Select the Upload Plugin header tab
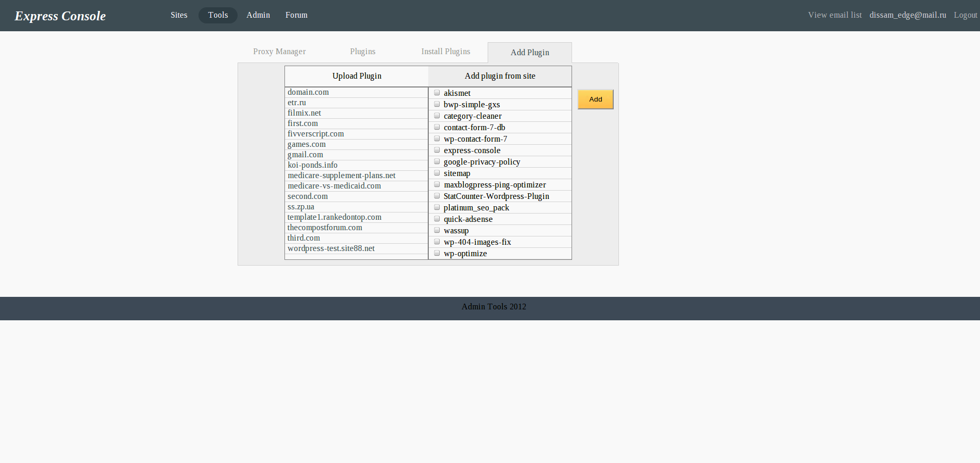The height and width of the screenshot is (463, 980). pyautogui.click(x=357, y=76)
